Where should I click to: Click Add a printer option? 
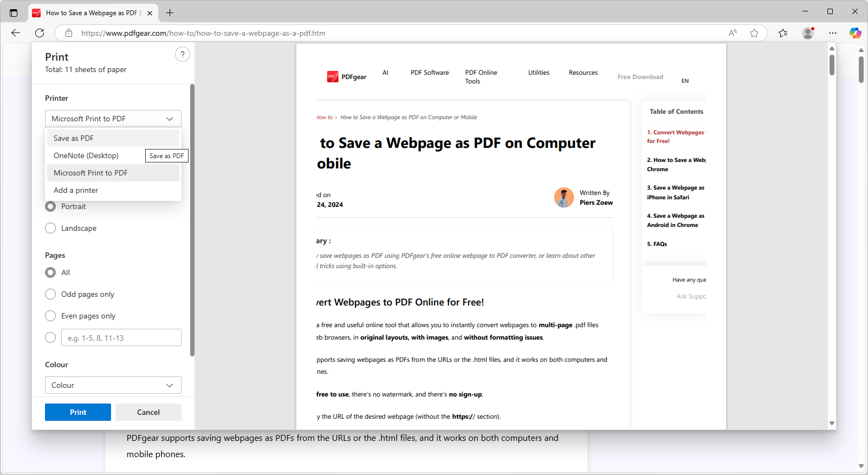pos(76,190)
